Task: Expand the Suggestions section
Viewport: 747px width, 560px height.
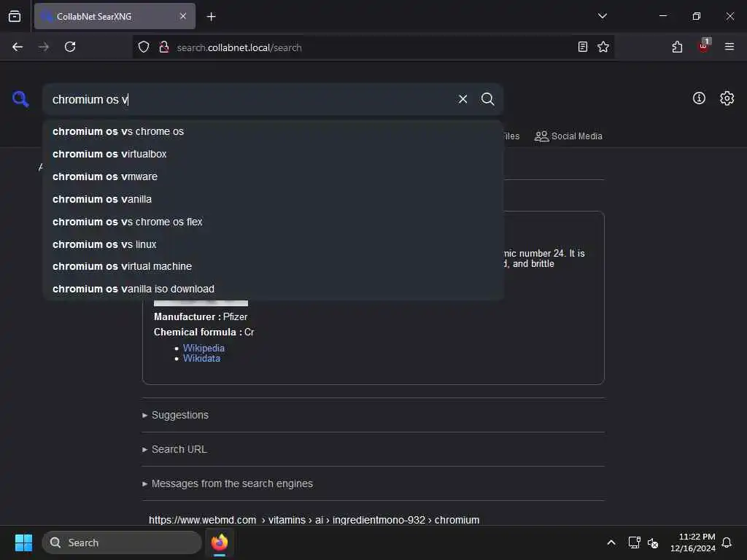Action: pos(175,415)
